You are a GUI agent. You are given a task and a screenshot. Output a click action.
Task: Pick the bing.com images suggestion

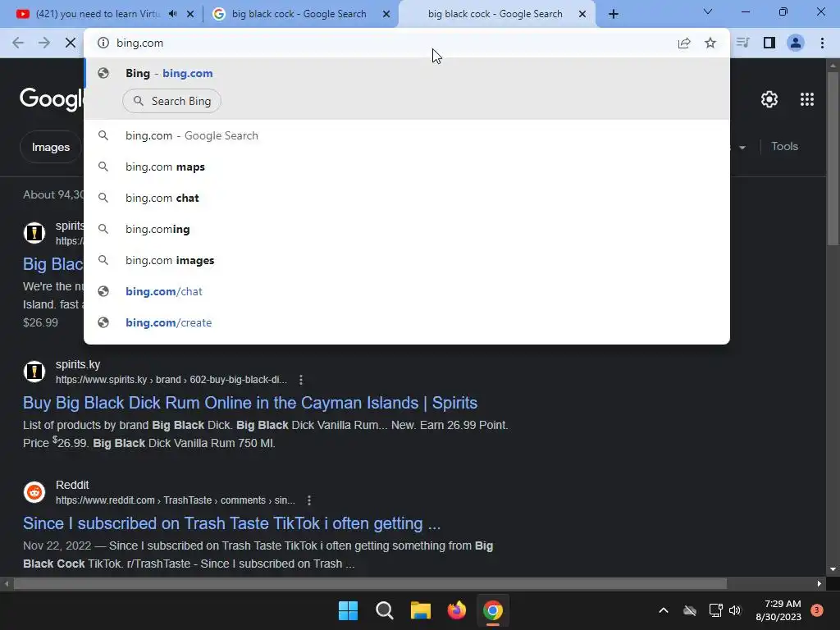pyautogui.click(x=407, y=260)
